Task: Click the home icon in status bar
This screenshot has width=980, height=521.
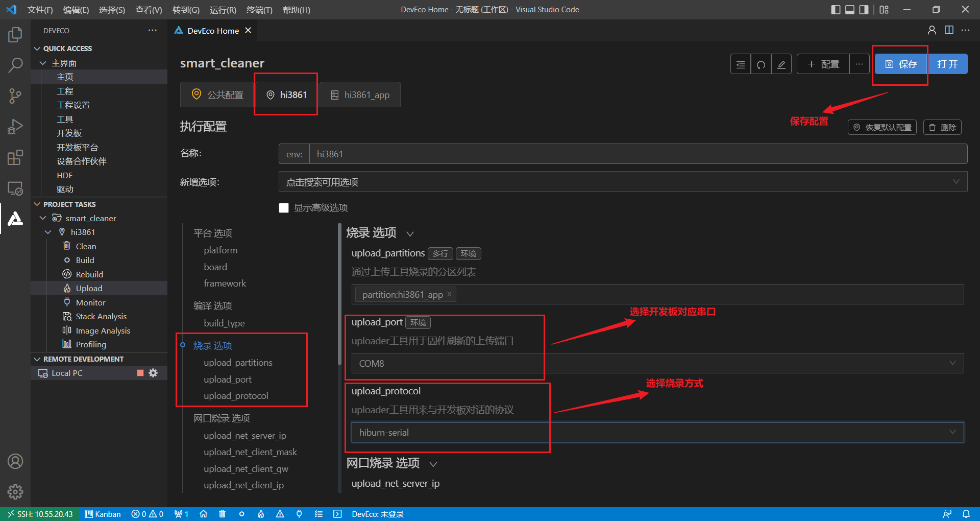Action: pyautogui.click(x=203, y=514)
